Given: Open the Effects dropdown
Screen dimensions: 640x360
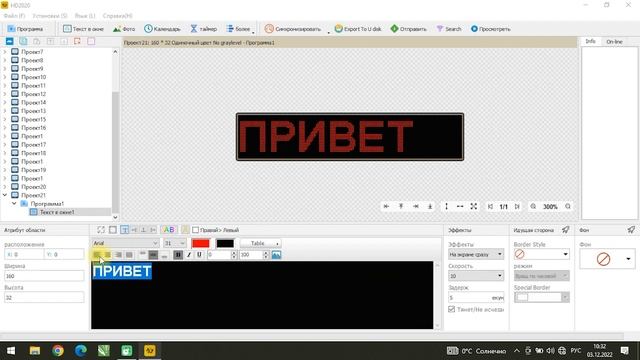Looking at the screenshot, I should [476, 254].
